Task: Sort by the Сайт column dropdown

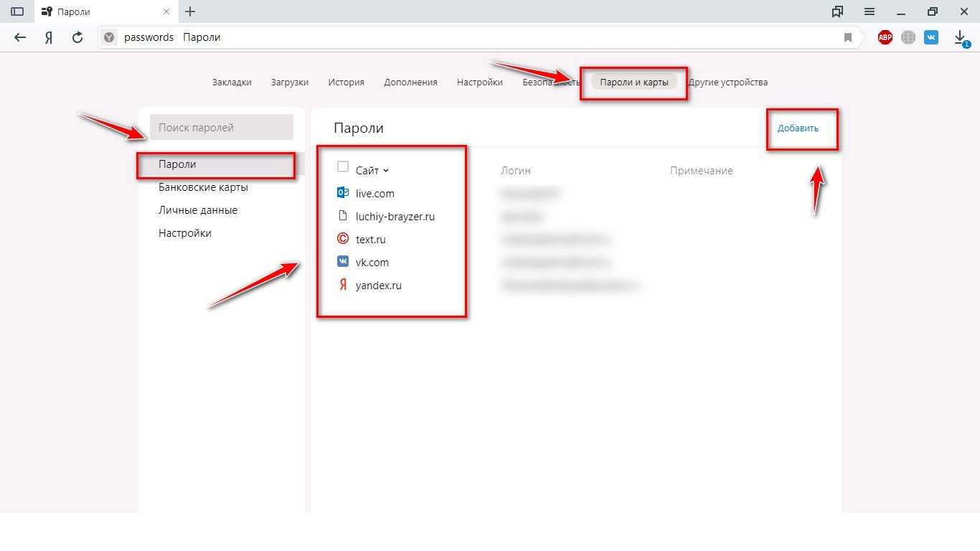Action: click(x=372, y=171)
